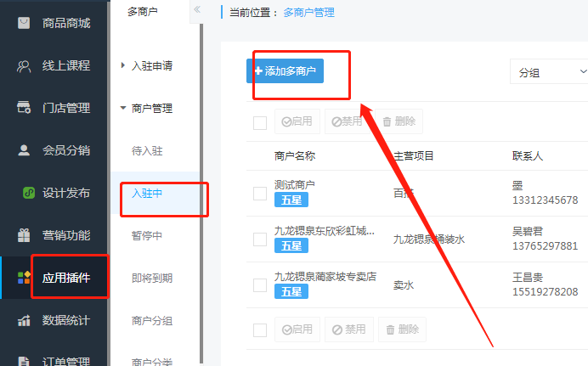588x366 pixels.
Task: Select the 营销功能 gift icon
Action: 24,235
